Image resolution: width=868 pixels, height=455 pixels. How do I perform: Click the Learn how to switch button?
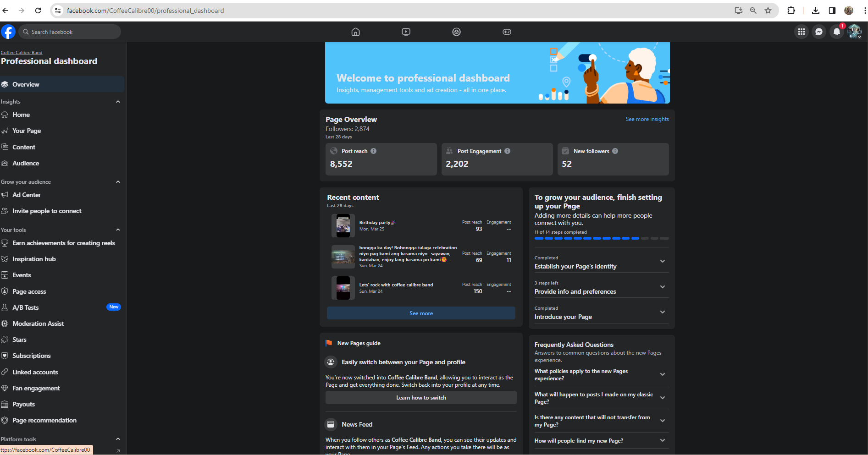421,398
